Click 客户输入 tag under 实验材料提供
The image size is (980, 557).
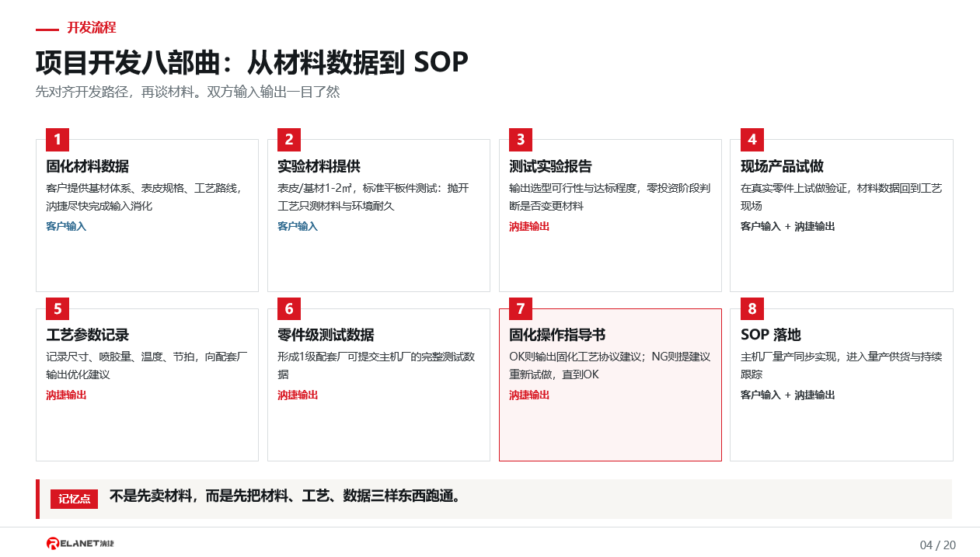click(298, 226)
